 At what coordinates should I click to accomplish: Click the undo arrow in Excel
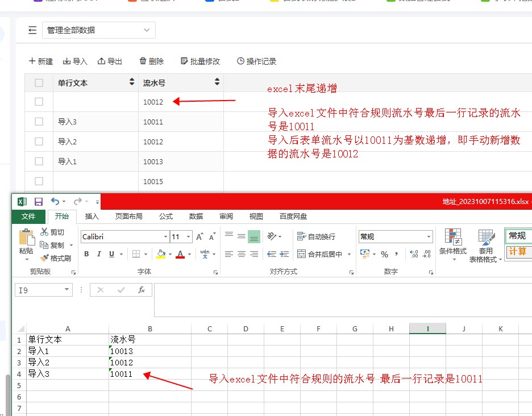(x=55, y=202)
